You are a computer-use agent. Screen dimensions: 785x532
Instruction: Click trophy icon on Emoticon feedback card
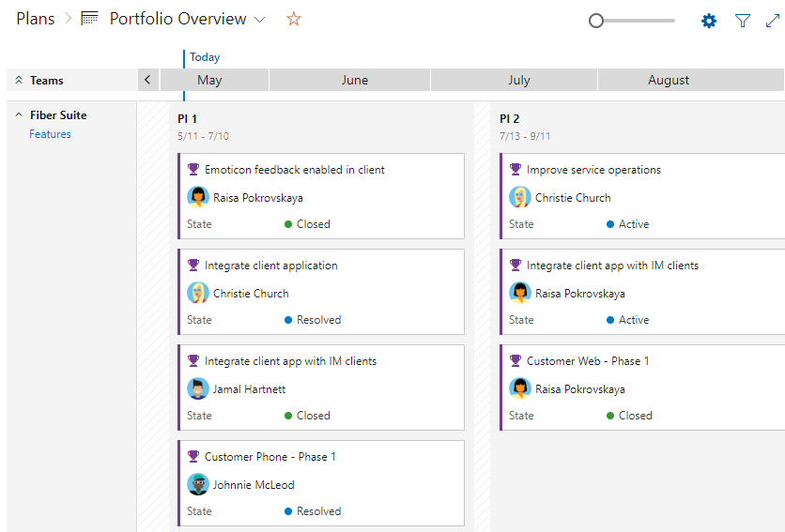pyautogui.click(x=193, y=169)
